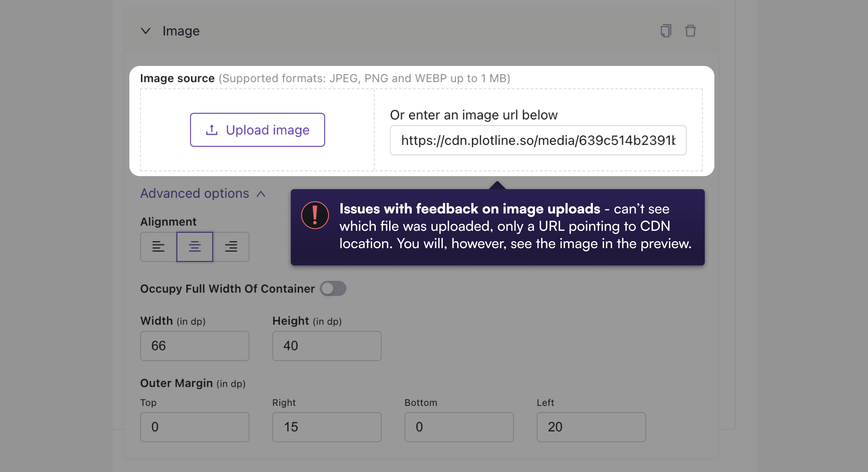Screen dimensions: 868x472
Task: Select right alignment icon
Action: click(231, 247)
